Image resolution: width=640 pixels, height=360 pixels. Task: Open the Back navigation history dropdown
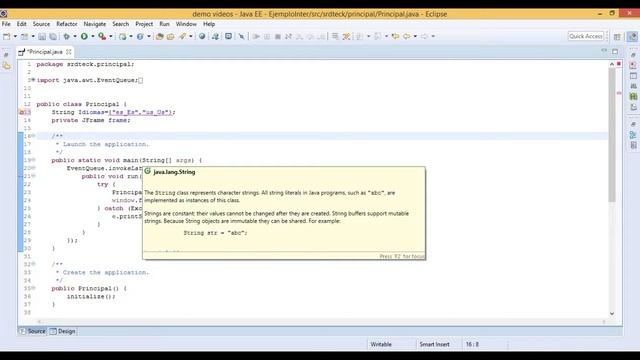(x=415, y=36)
